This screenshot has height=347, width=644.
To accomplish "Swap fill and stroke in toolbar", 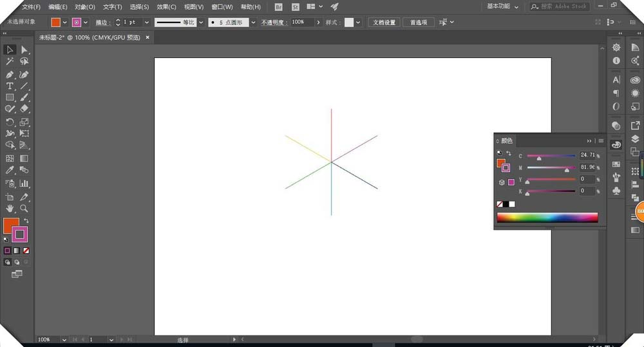I will 26,221.
